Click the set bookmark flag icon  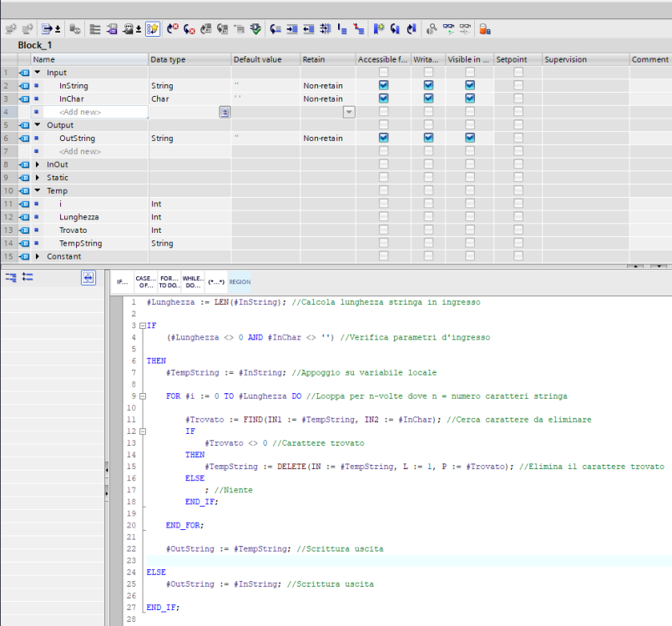tap(379, 28)
